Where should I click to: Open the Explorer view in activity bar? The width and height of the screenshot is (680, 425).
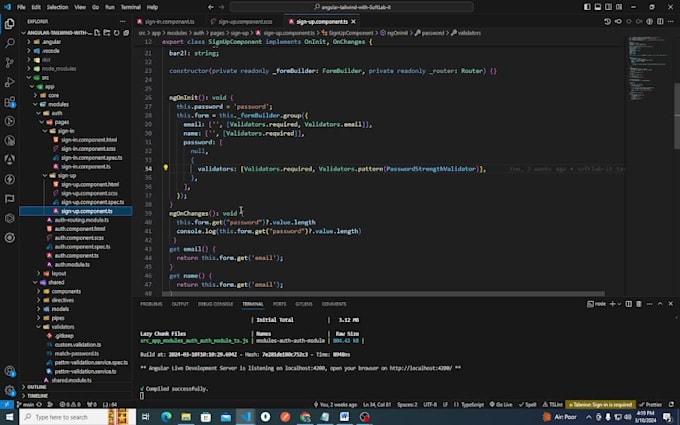[x=10, y=24]
